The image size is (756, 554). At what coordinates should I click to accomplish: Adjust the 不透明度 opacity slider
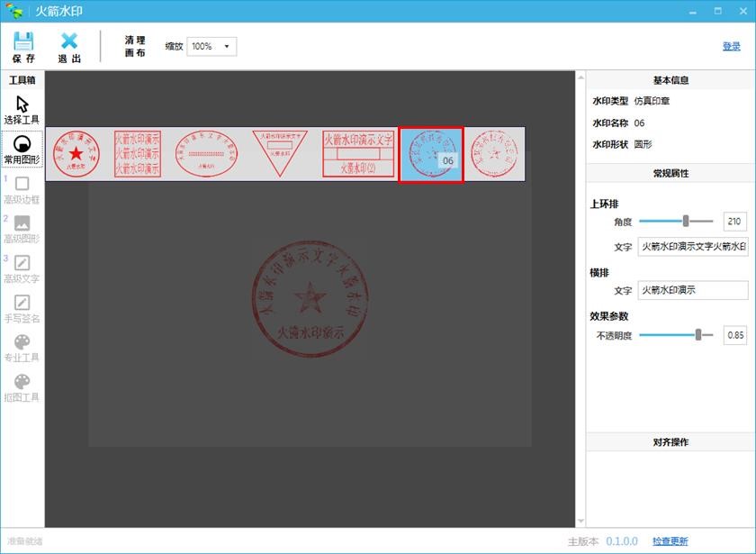coord(697,335)
